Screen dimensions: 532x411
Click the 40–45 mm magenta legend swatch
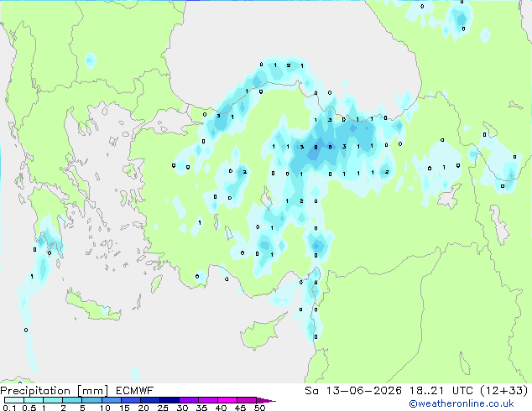pyautogui.click(x=227, y=400)
